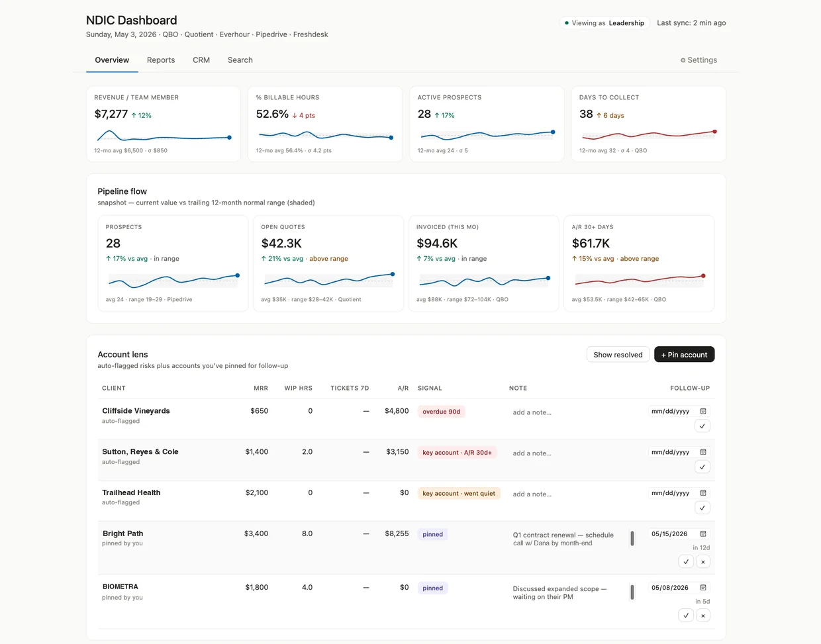Click the A/R 30+ Days sparkline chart
The image size is (821, 644).
click(639, 281)
